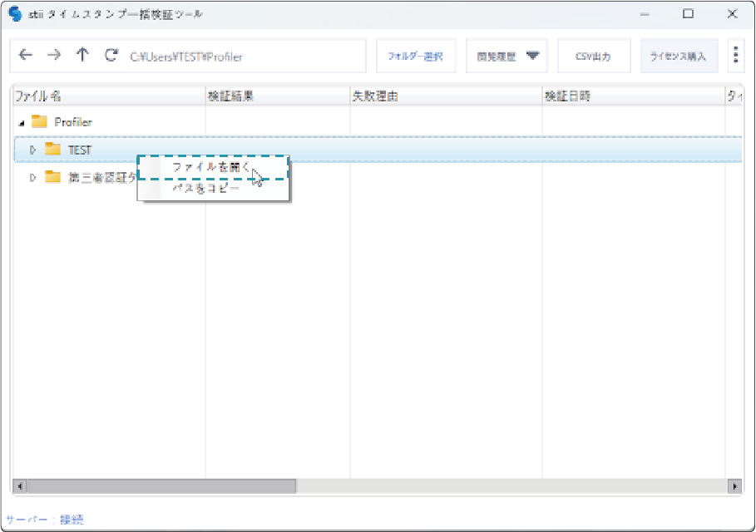This screenshot has height=532, width=756.
Task: Open the three-dot more options menu
Action: tap(735, 56)
